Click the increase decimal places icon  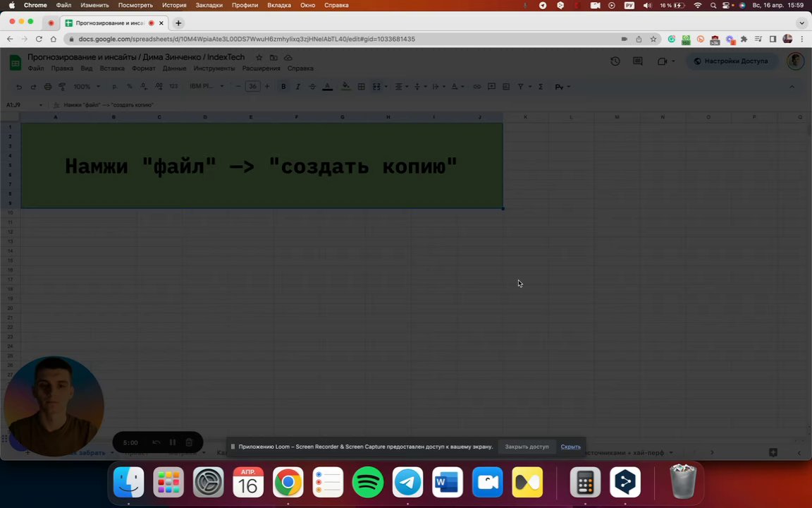tap(159, 87)
